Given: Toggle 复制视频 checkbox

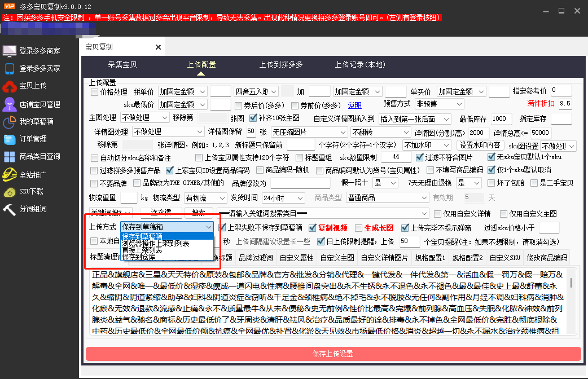Looking at the screenshot, I should [312, 228].
